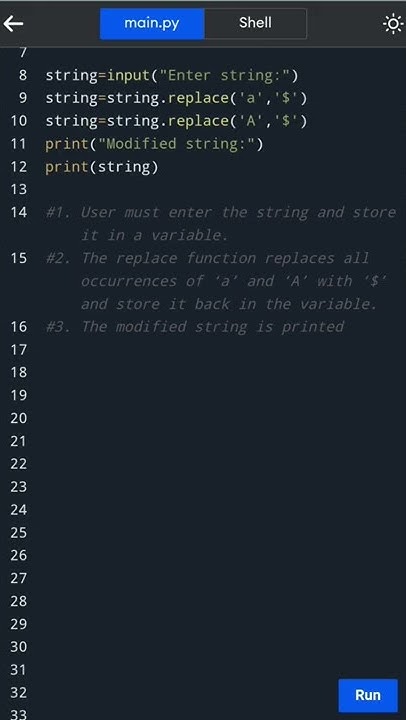Click line number 20 in gutter

pos(18,418)
